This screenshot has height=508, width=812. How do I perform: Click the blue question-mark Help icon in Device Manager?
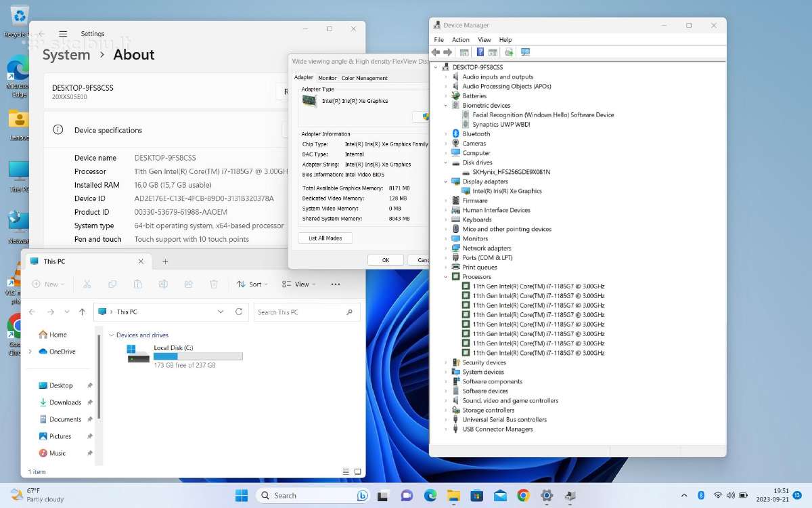(480, 52)
